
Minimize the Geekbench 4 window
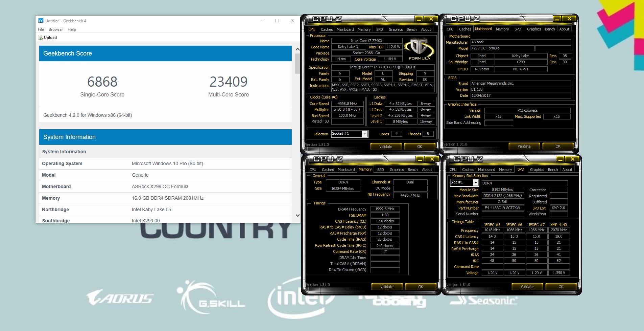[x=262, y=21]
